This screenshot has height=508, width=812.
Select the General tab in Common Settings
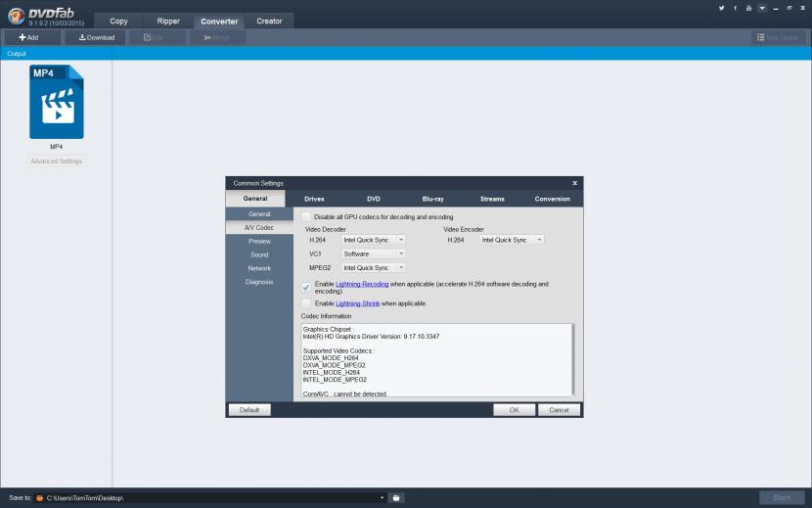coord(255,199)
